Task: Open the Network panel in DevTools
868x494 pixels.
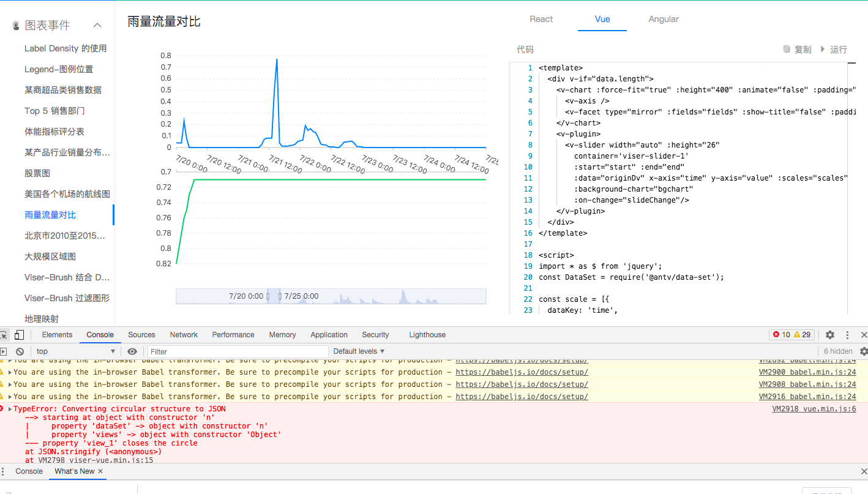Action: 184,335
